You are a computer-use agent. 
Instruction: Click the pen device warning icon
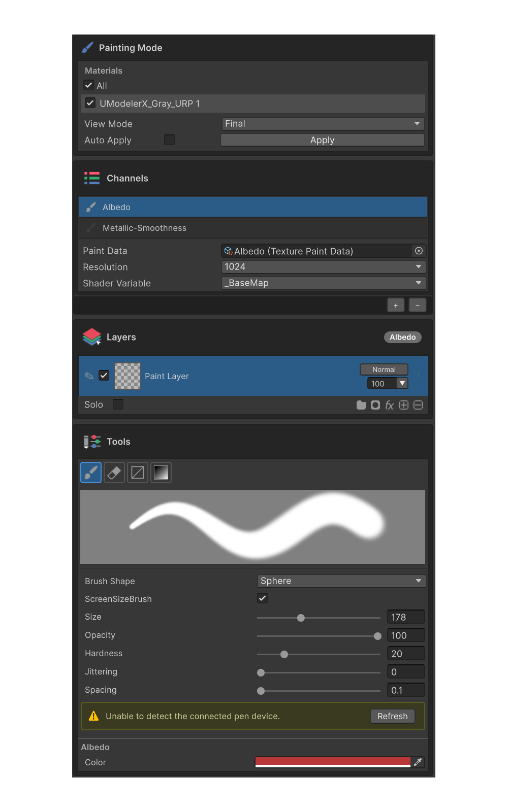[x=93, y=716]
